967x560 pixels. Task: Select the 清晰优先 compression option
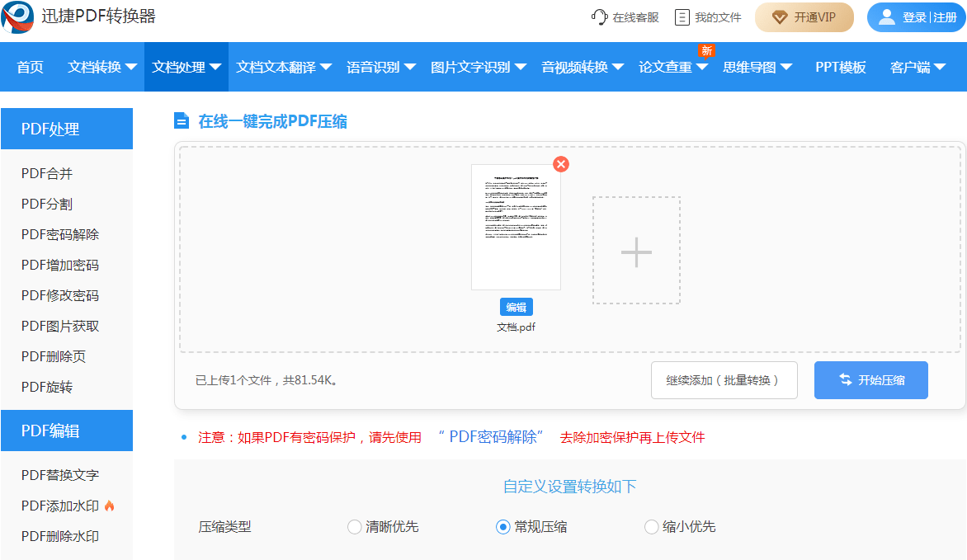point(355,526)
